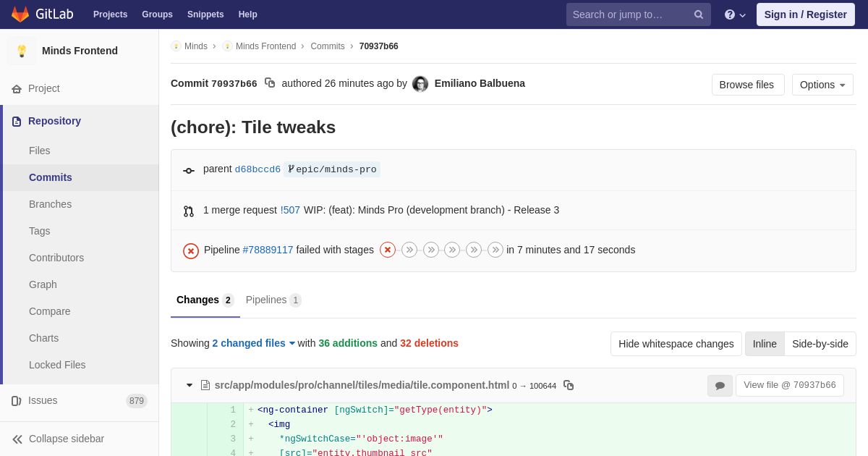
Task: Click Emiliano Balbuena's avatar
Action: pyautogui.click(x=420, y=84)
